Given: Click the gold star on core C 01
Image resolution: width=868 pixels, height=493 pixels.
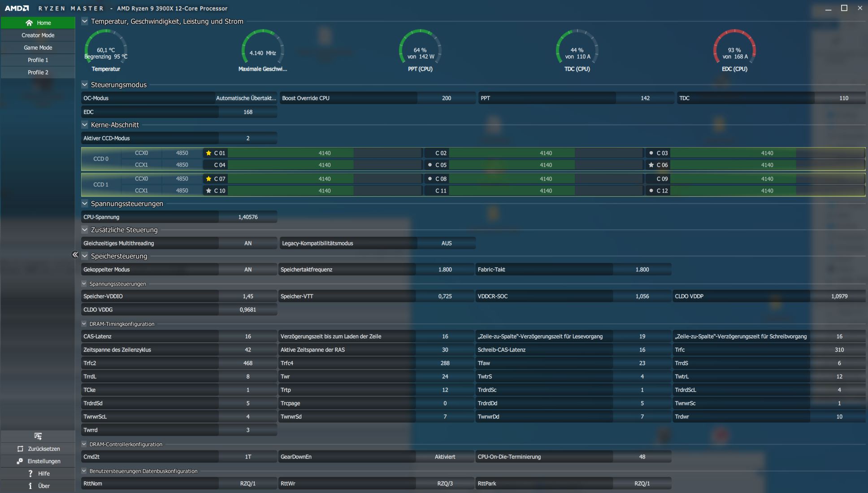Looking at the screenshot, I should (x=208, y=153).
